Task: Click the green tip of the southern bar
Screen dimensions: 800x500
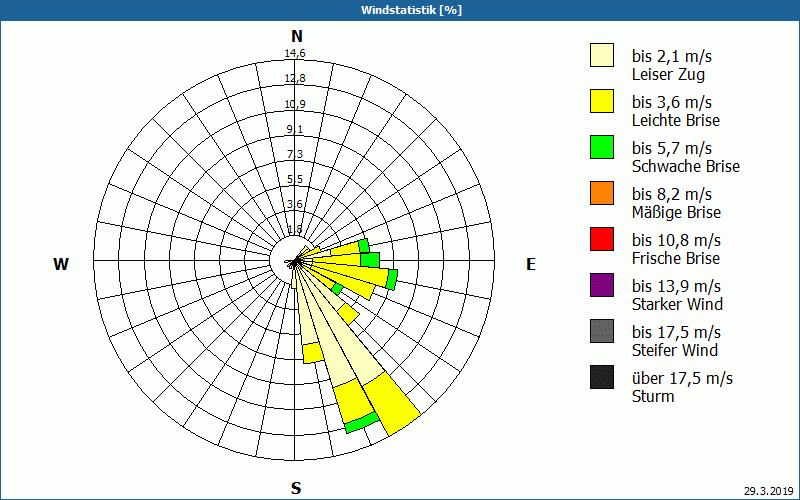Action: pos(362,422)
